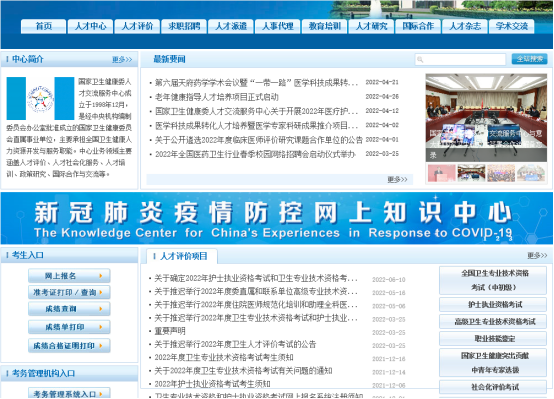Click the orange arrow on 成绩查询 button

[101, 309]
